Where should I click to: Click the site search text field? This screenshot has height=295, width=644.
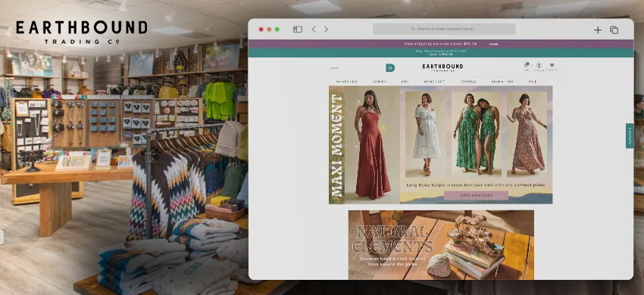[x=357, y=68]
